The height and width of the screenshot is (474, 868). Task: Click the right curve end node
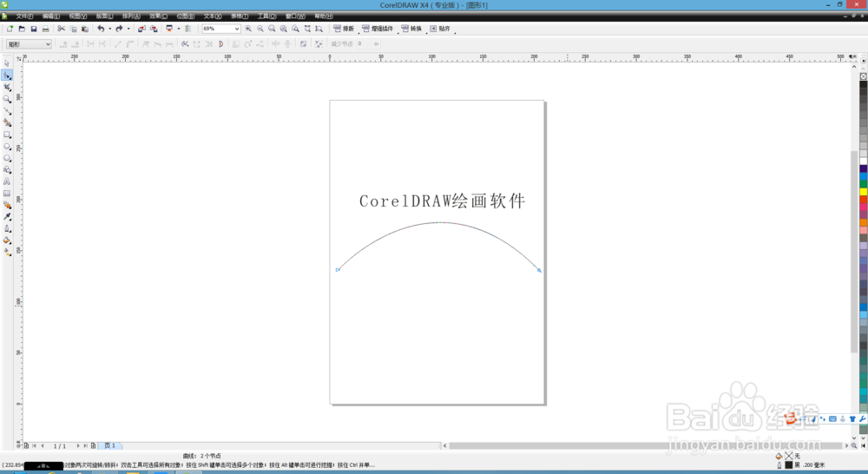coord(539,270)
